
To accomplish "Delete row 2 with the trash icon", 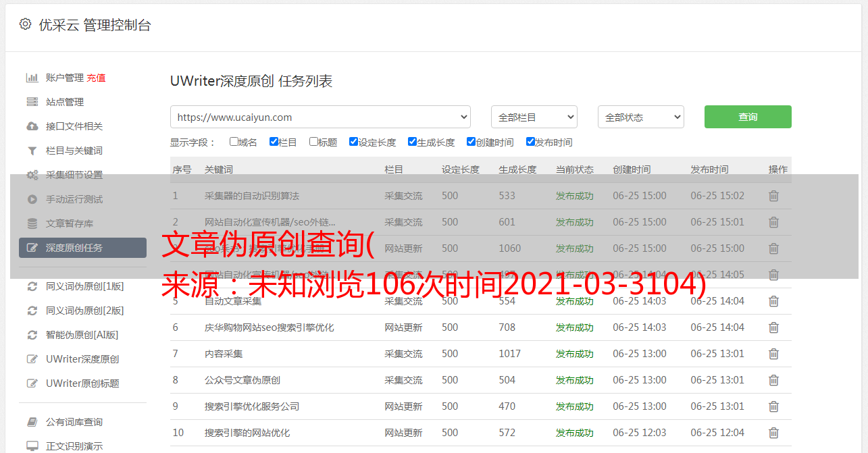I will tap(774, 222).
